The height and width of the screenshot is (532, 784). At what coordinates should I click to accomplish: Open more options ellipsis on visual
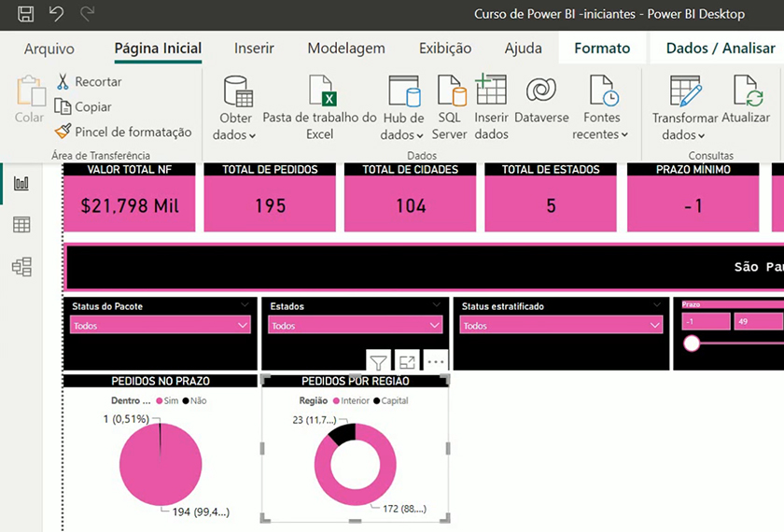coord(436,361)
